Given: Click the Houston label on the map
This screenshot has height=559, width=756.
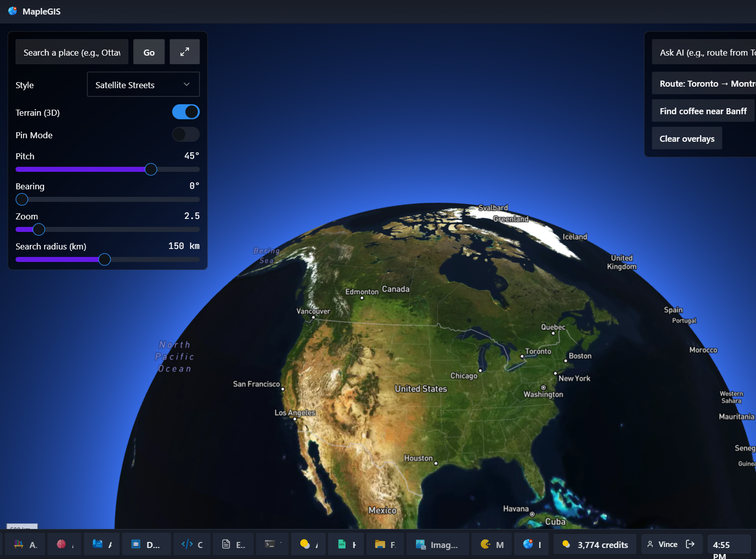Looking at the screenshot, I should [418, 458].
